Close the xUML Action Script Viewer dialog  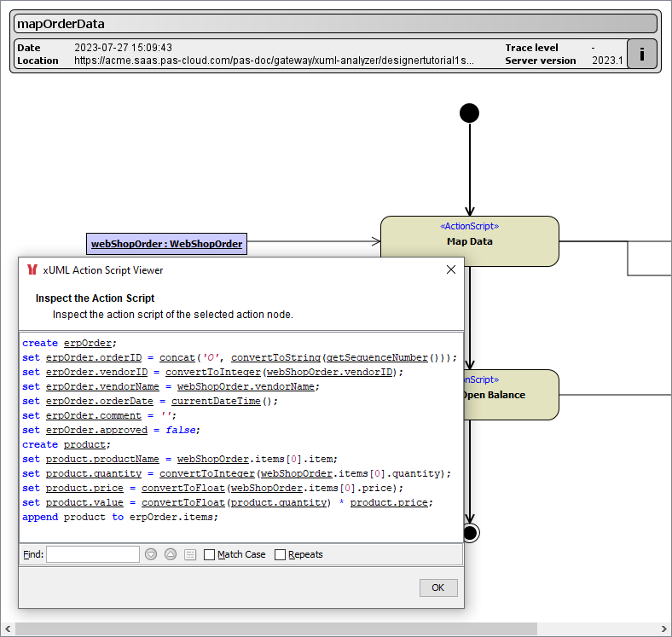[451, 270]
